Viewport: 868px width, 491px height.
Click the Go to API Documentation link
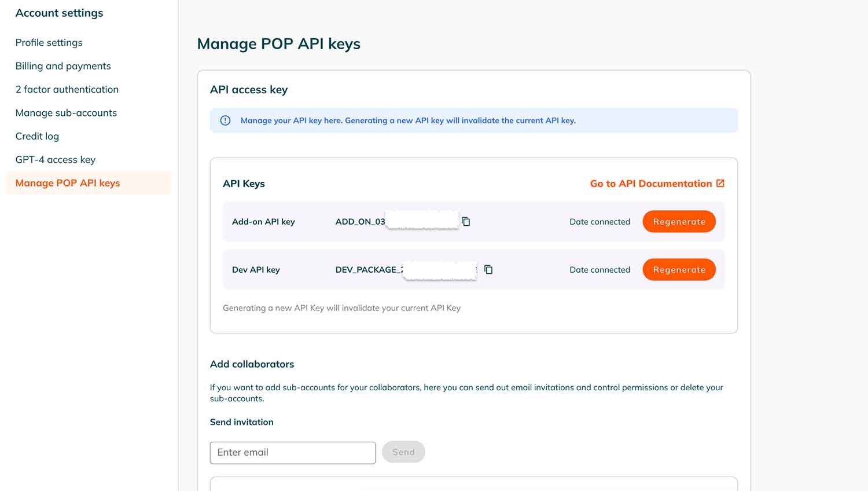point(650,183)
